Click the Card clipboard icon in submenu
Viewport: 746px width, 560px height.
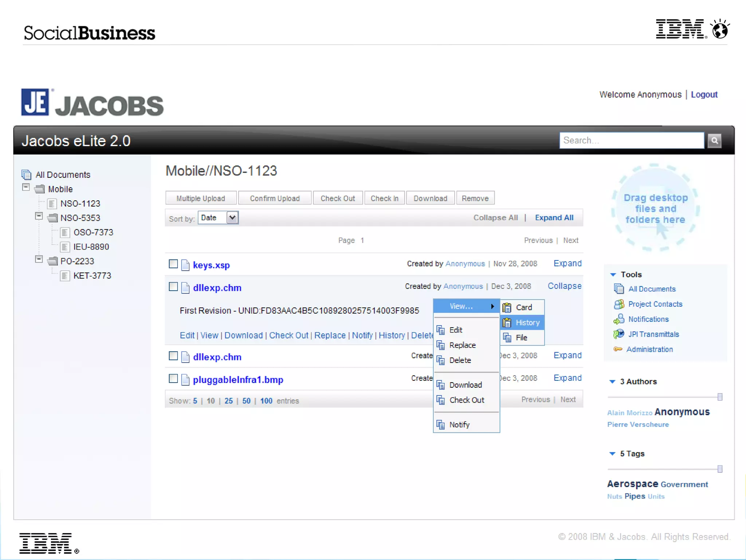[x=507, y=308]
